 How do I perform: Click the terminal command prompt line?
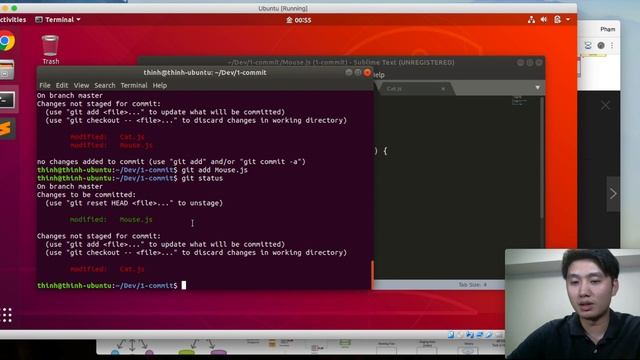coord(111,285)
